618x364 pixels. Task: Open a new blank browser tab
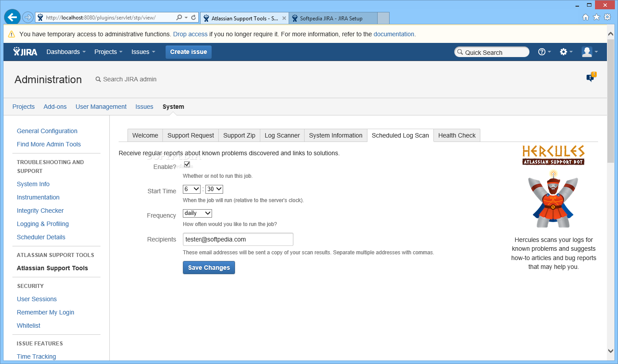[x=383, y=18]
